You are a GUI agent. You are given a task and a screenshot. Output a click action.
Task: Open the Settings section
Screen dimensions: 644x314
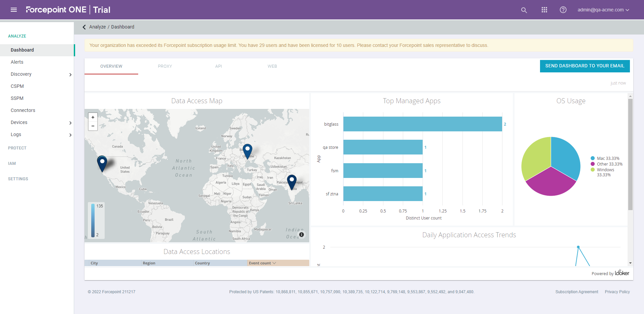pos(18,179)
